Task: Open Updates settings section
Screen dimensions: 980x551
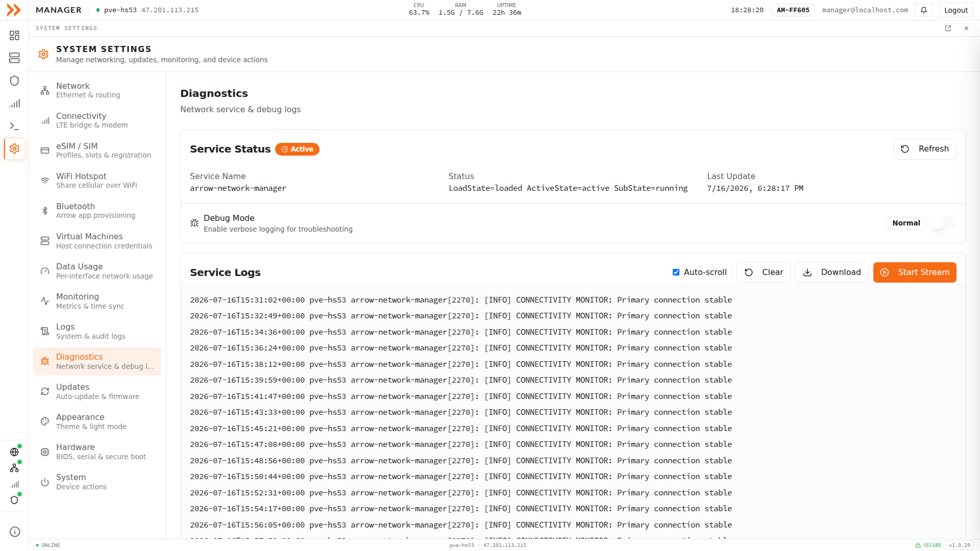Action: [97, 391]
